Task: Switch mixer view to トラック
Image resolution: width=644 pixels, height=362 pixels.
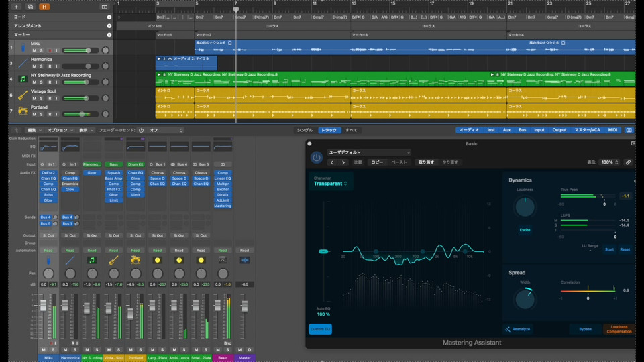Action: 329,130
